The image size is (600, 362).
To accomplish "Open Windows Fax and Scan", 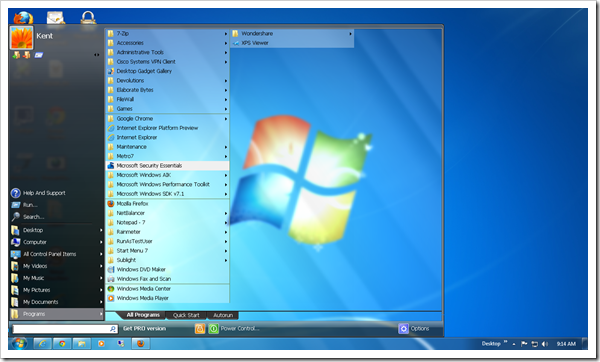I will 167,279.
